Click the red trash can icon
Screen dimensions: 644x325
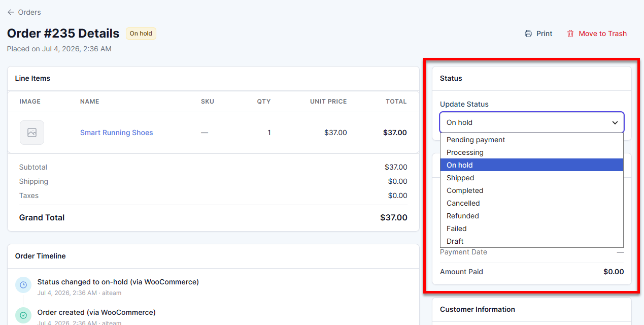(570, 34)
